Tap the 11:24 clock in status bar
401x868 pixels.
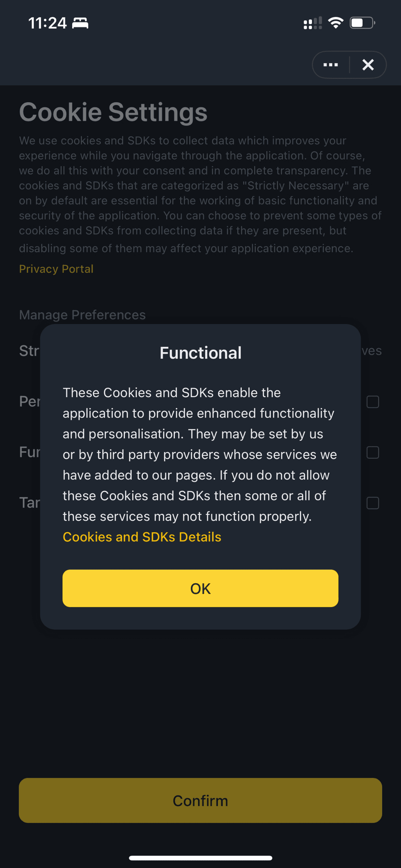tap(47, 23)
